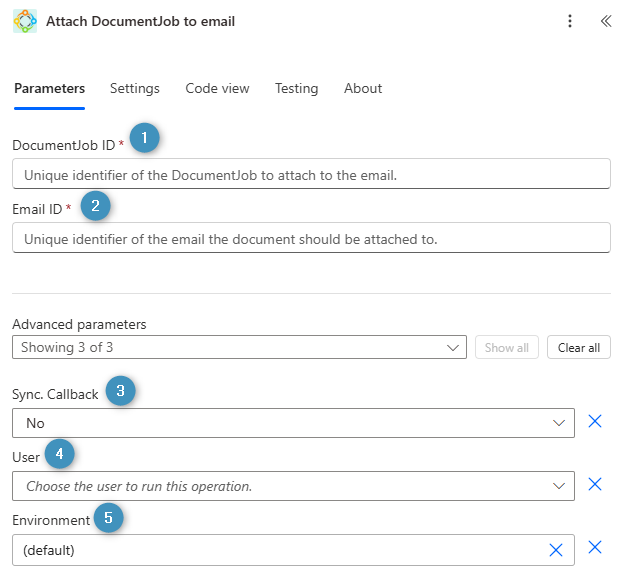Go to the Testing tab
Image resolution: width=623 pixels, height=574 pixels.
[x=296, y=88]
